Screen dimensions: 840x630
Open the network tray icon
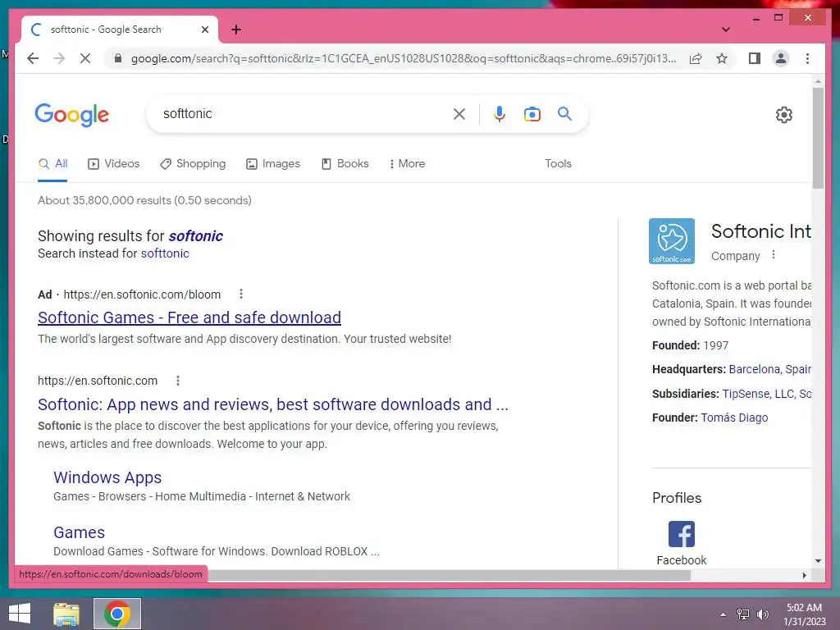point(742,614)
